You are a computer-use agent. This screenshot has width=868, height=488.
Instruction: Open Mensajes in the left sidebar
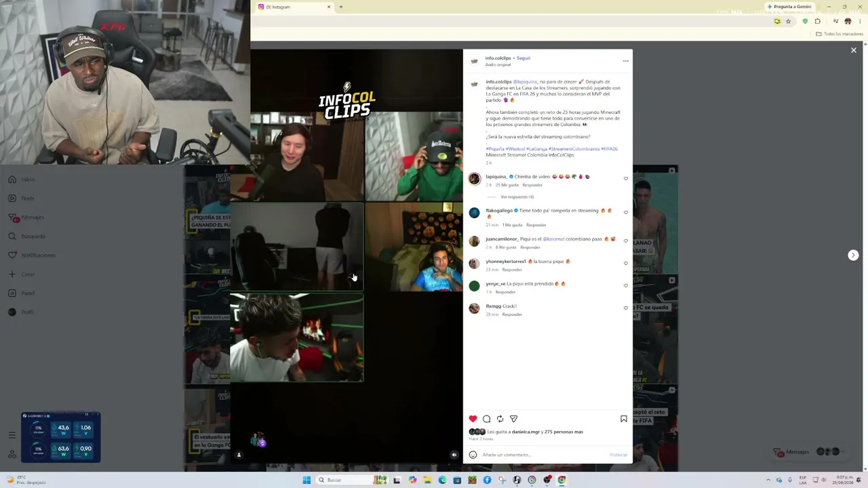tap(27, 218)
